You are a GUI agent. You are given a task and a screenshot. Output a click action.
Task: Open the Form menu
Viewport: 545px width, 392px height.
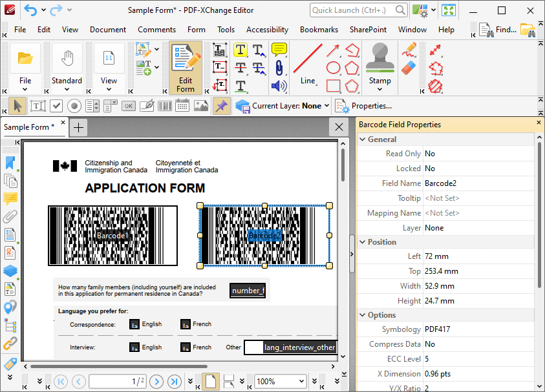(x=197, y=30)
